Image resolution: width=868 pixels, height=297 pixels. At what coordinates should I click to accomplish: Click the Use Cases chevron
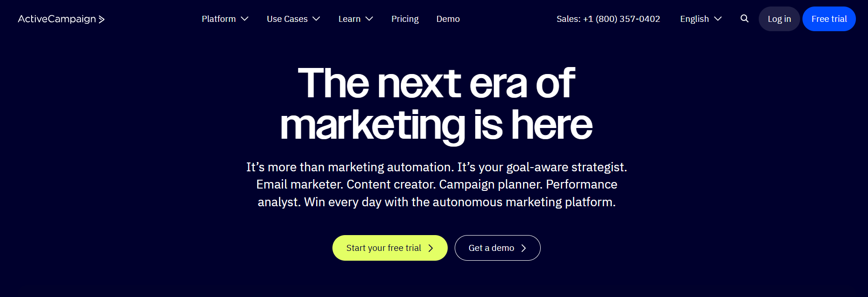317,19
